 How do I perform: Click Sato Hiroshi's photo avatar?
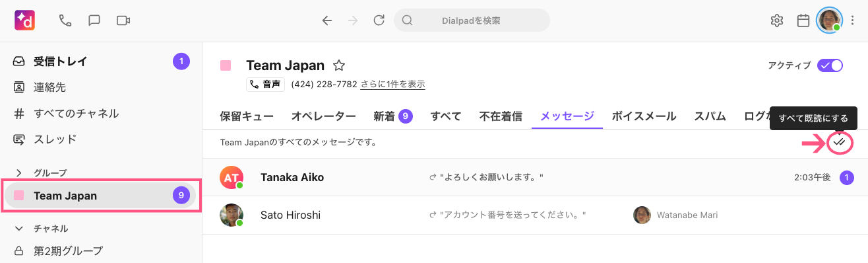[232, 215]
